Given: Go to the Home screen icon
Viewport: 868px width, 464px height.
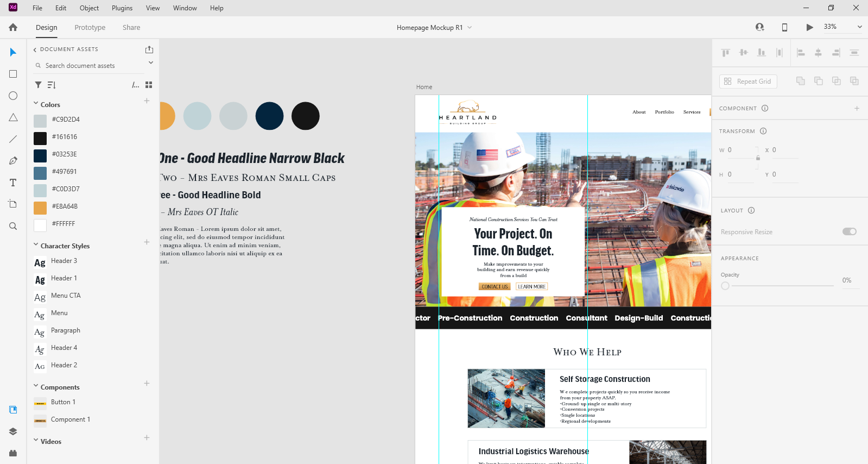Looking at the screenshot, I should point(13,27).
